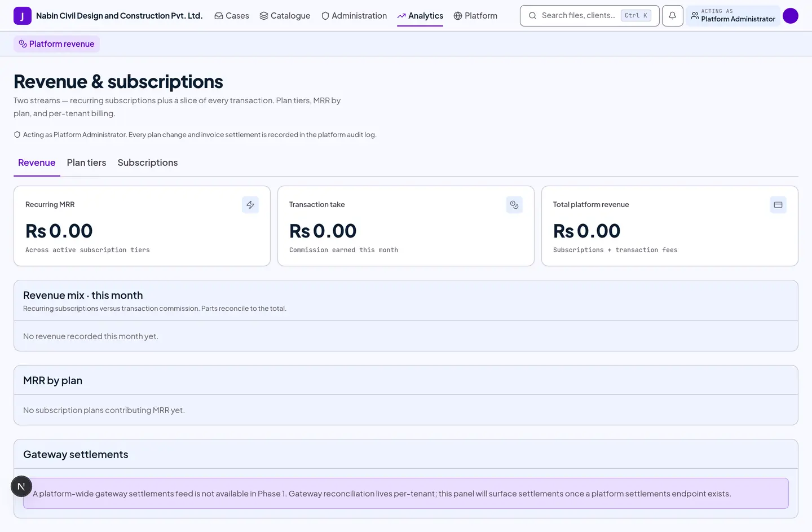Switch to the Subscriptions tab
This screenshot has width=812, height=532.
pyautogui.click(x=148, y=162)
